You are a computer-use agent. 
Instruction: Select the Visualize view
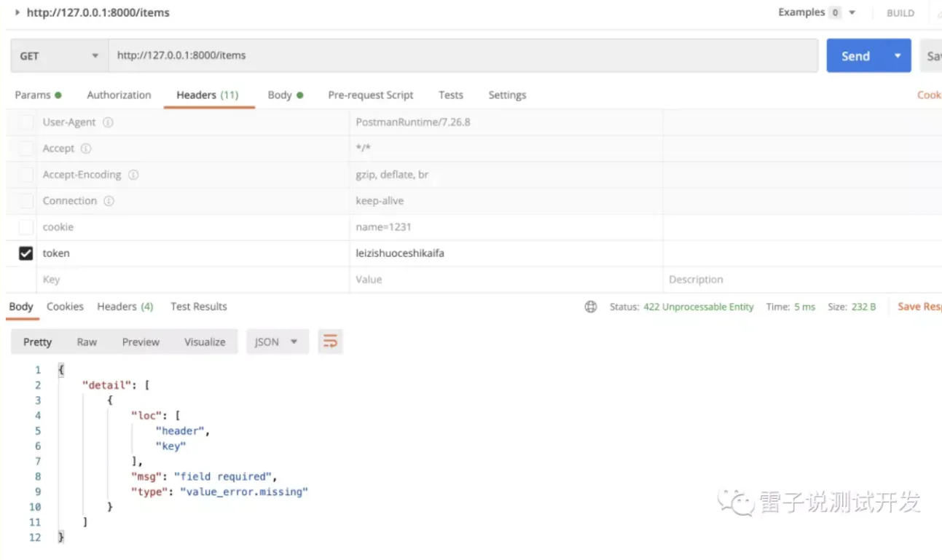pos(205,342)
